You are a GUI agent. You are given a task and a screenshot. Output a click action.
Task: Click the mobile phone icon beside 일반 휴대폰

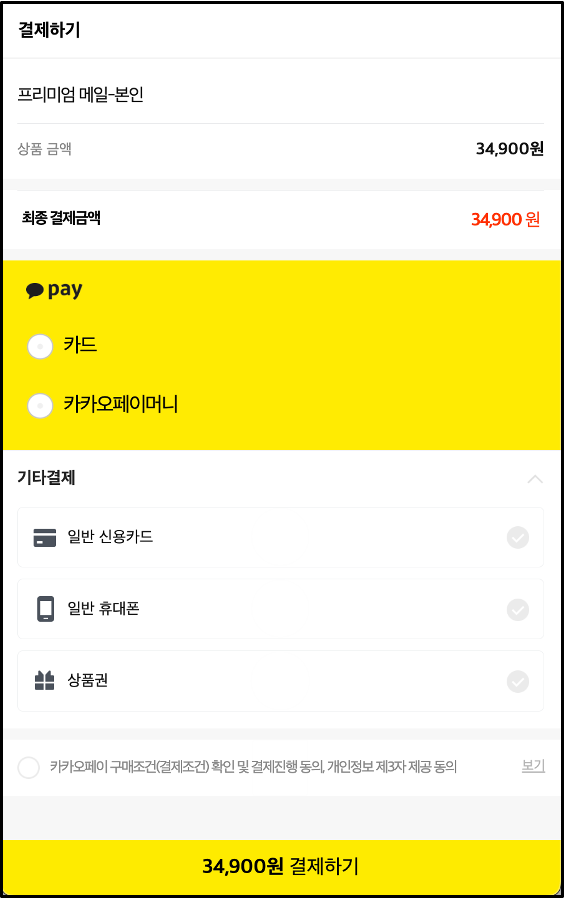click(x=45, y=609)
